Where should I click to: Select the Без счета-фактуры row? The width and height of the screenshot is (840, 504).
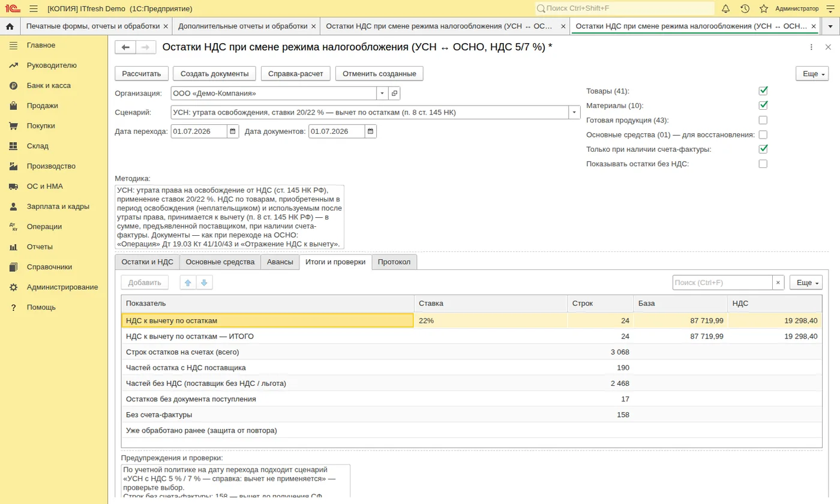point(471,415)
